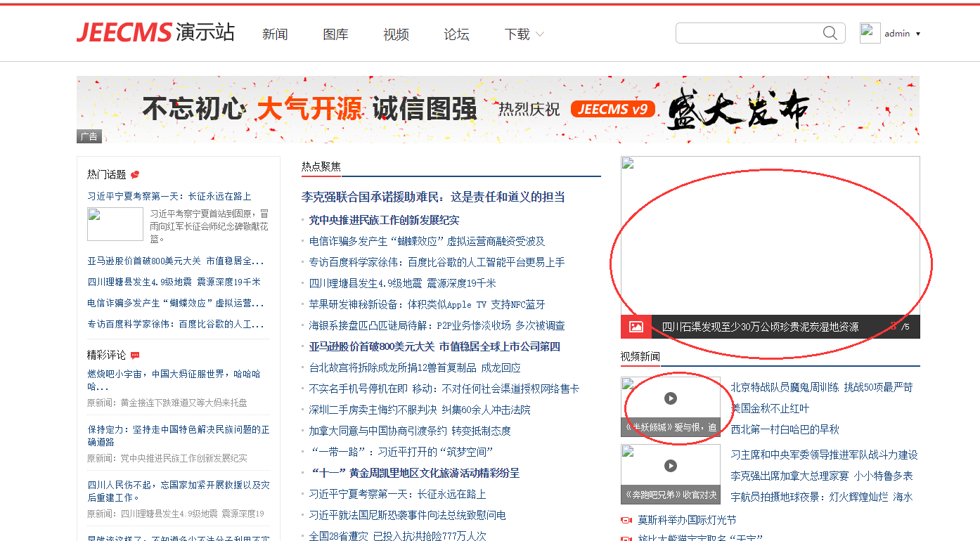The height and width of the screenshot is (541, 980).
Task: Open 海银系接盘匹凸匹谜局待解 article
Action: 437,325
